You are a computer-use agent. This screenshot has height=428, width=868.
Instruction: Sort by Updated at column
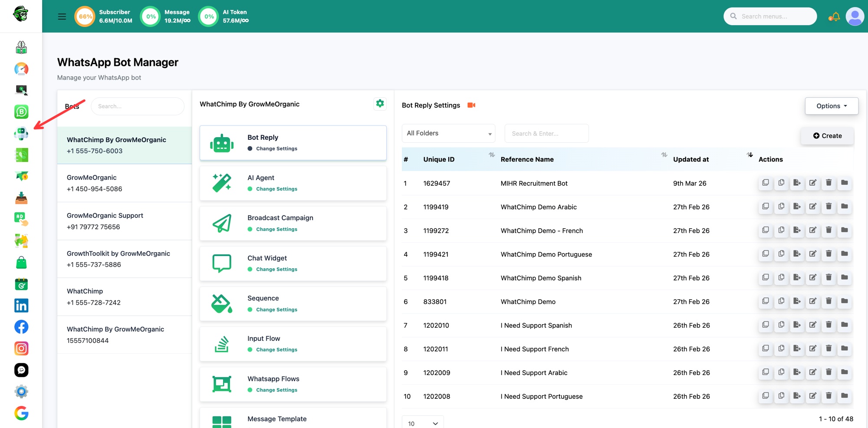click(x=750, y=155)
